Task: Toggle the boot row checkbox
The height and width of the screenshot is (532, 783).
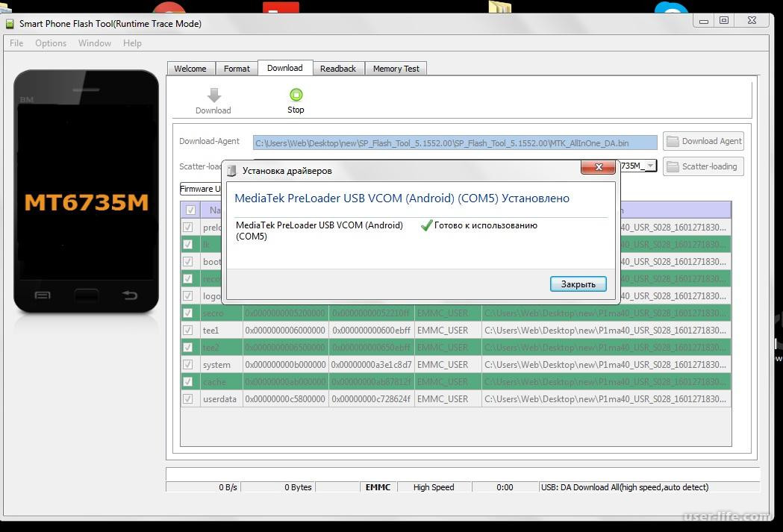Action: [188, 261]
